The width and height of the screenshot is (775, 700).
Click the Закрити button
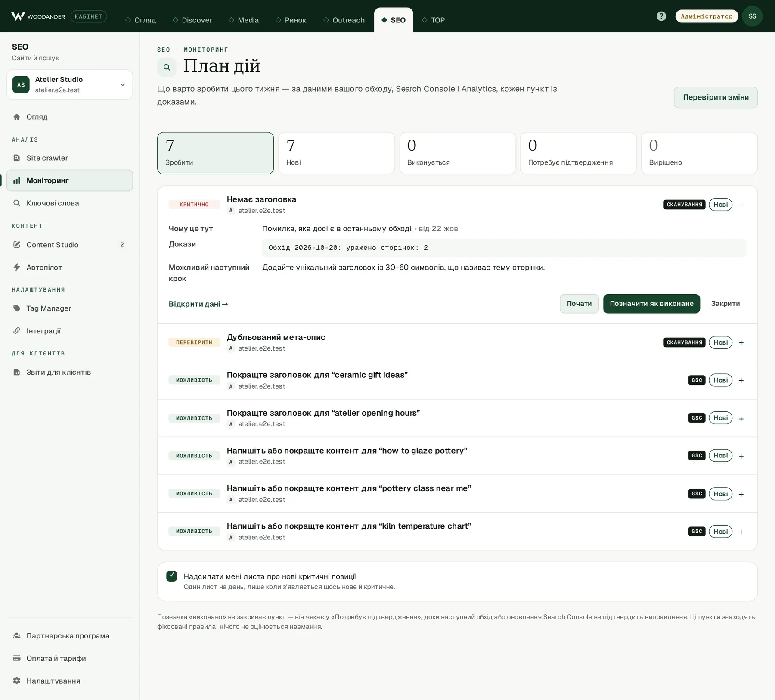[725, 304]
